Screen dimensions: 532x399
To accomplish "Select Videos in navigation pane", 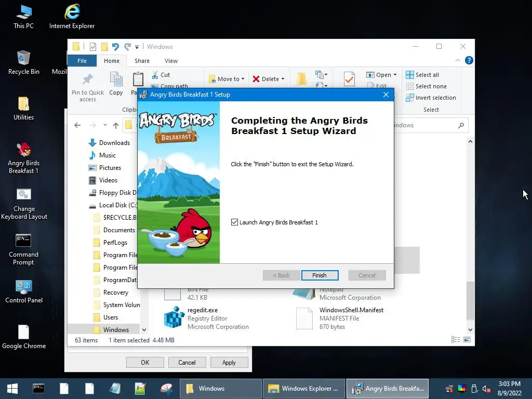I will coord(103,180).
